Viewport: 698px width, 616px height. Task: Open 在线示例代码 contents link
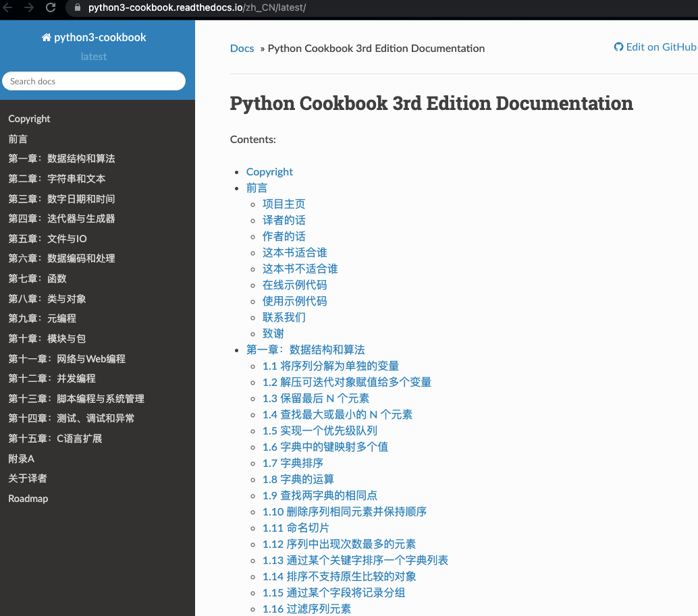[295, 285]
